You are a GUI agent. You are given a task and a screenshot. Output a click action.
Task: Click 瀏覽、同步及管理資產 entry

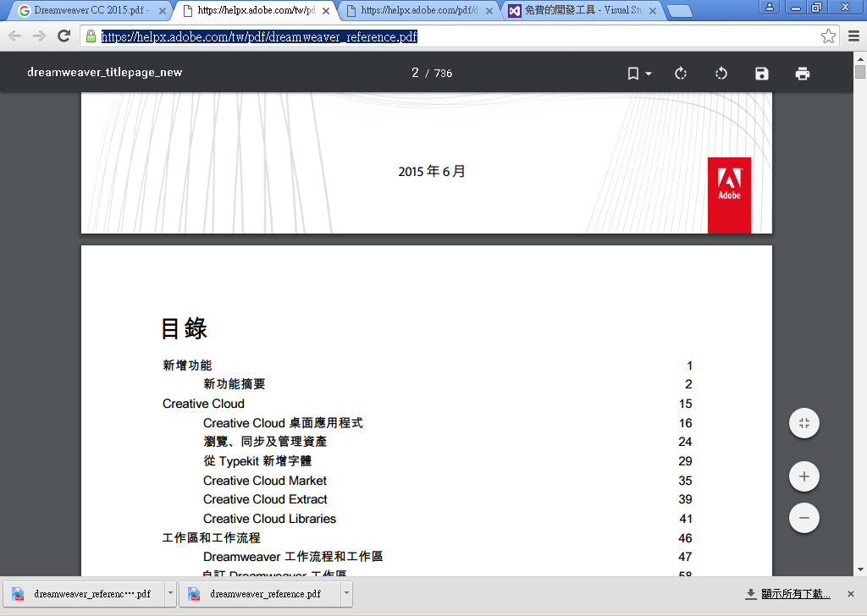click(265, 442)
